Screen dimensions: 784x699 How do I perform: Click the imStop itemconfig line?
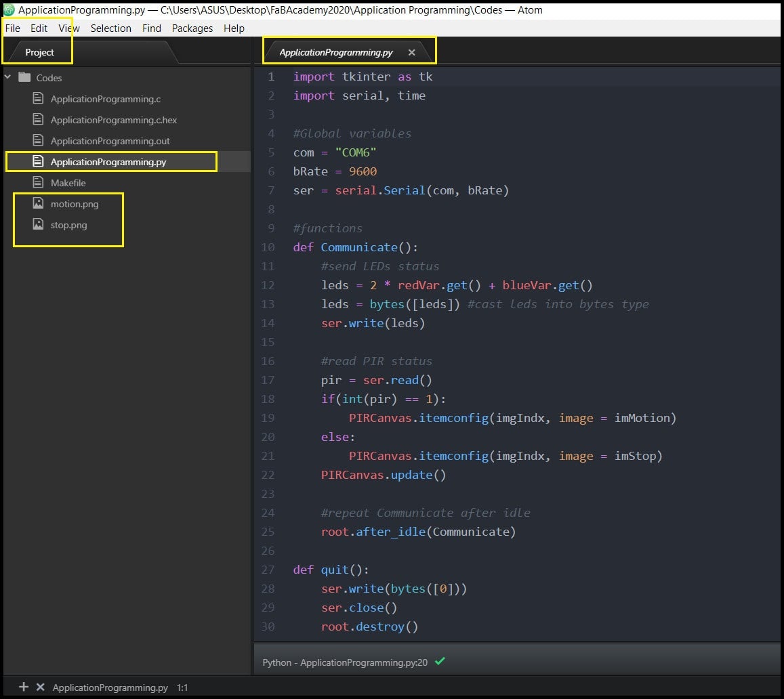point(506,456)
